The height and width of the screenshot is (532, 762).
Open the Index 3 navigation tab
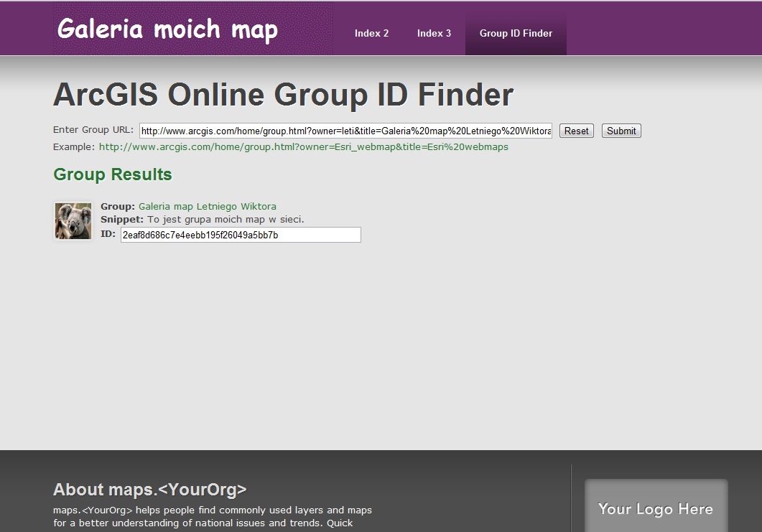point(434,33)
